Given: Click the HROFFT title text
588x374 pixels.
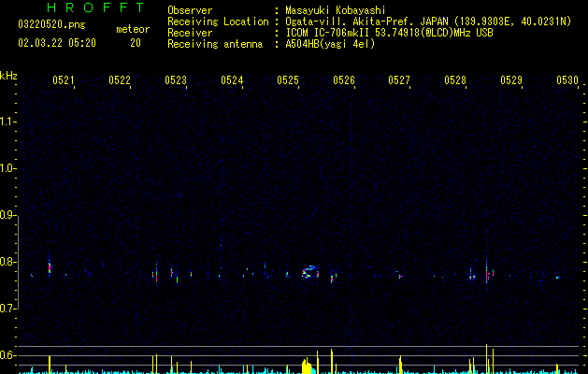Looking at the screenshot, I should click(95, 7).
